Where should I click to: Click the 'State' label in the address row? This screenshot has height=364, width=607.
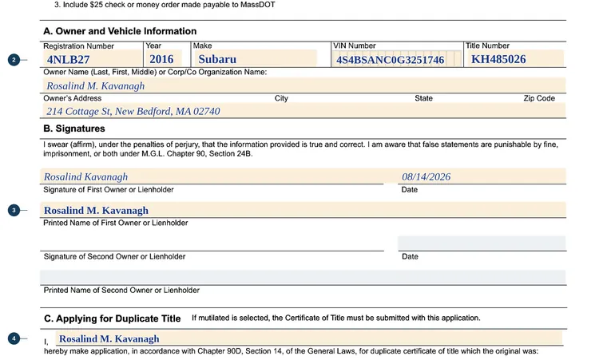point(423,98)
